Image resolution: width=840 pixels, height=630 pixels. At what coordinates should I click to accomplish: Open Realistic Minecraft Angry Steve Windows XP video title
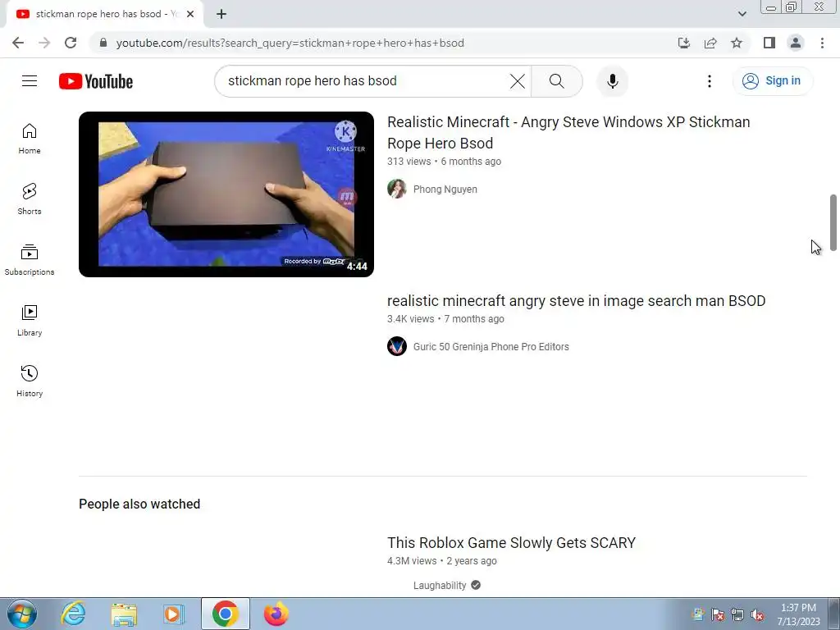[x=568, y=132]
